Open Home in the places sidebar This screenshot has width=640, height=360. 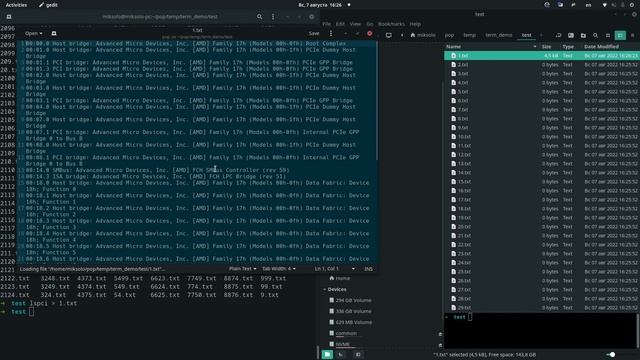click(x=340, y=278)
